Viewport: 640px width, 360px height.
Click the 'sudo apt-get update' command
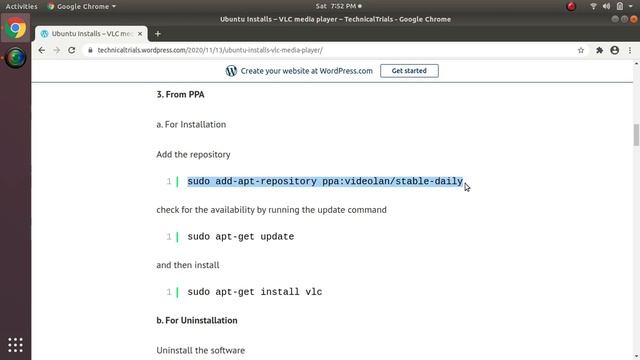pyautogui.click(x=241, y=237)
